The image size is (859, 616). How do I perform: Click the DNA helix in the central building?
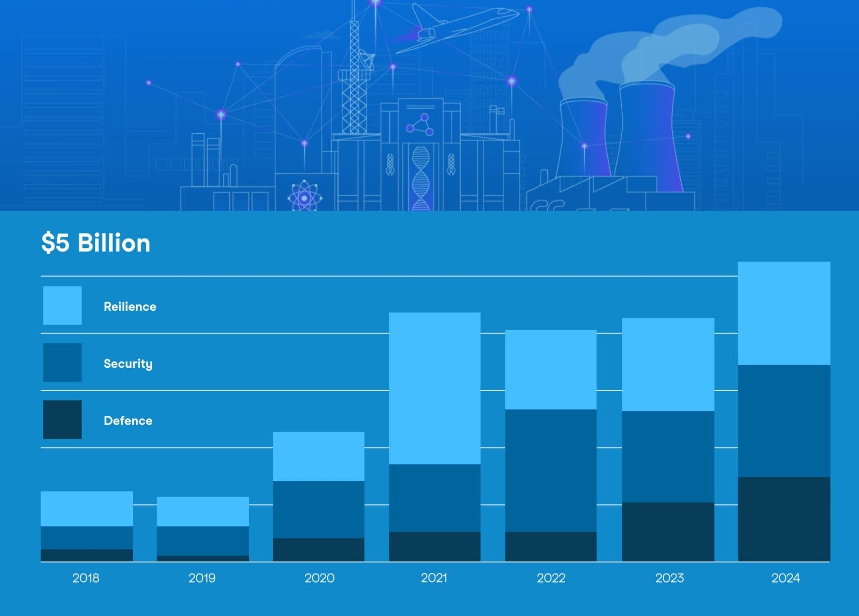(x=420, y=177)
